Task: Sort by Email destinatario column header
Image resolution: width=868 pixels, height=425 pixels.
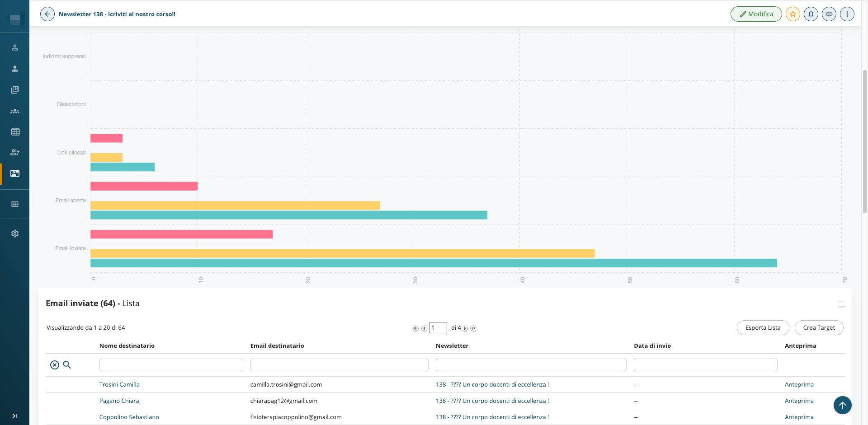Action: coord(277,346)
